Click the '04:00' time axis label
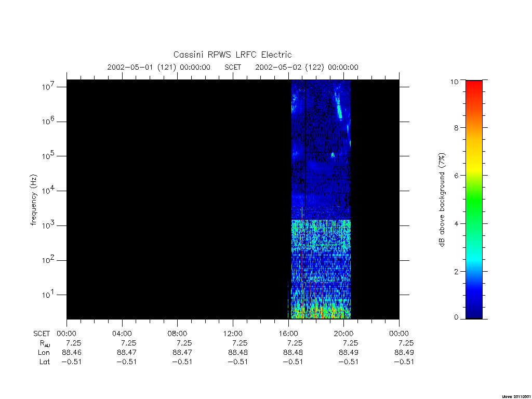The image size is (532, 399). click(x=122, y=334)
